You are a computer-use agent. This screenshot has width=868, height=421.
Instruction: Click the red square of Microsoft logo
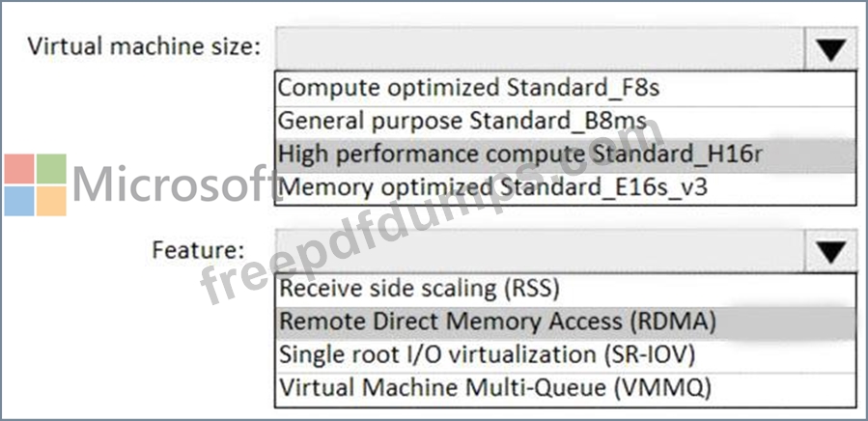pos(19,169)
